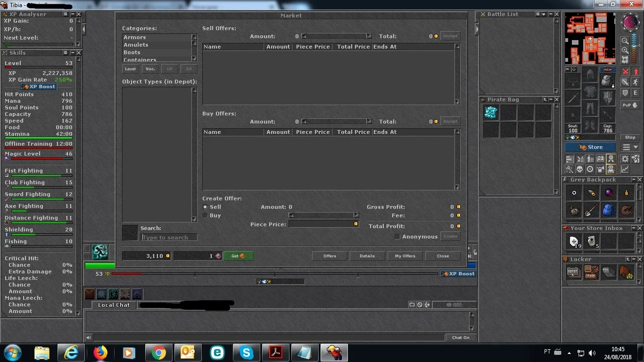
Task: Expand the menu dropdown below Stop
Action: [x=630, y=148]
